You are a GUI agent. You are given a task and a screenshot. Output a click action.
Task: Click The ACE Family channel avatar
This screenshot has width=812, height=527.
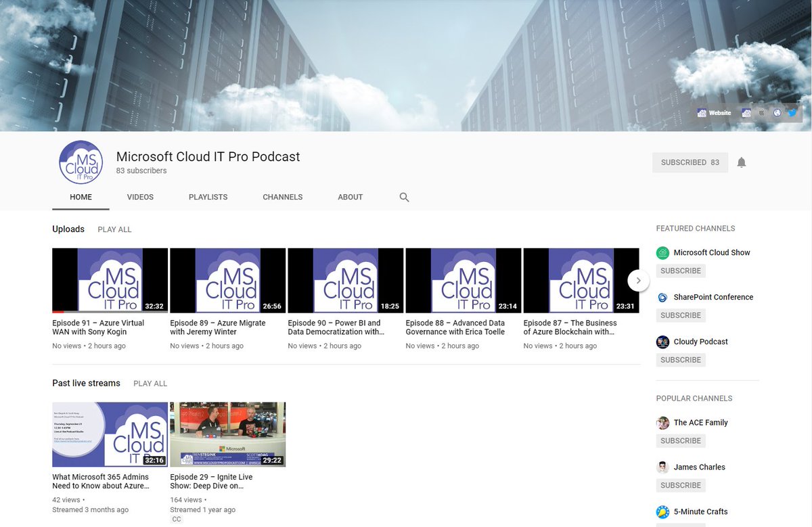(662, 422)
